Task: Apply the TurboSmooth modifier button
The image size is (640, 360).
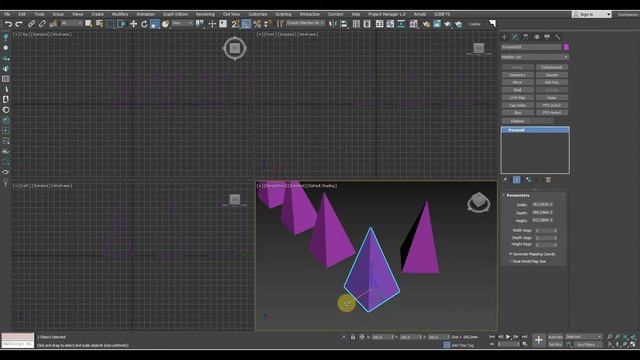Action: click(552, 67)
